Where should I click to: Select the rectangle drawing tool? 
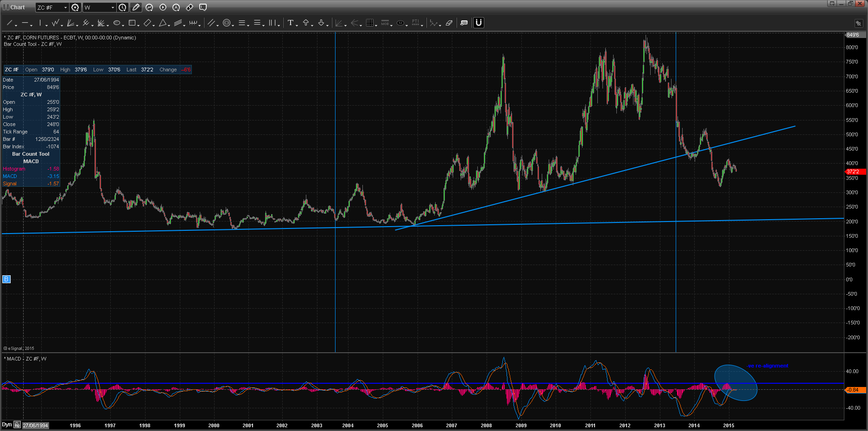click(132, 23)
